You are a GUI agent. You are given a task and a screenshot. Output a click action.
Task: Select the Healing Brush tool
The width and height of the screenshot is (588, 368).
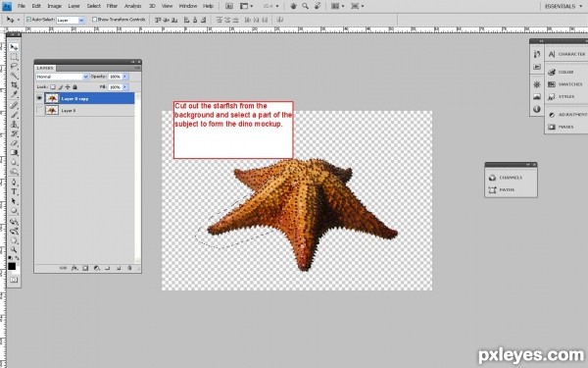pyautogui.click(x=14, y=105)
